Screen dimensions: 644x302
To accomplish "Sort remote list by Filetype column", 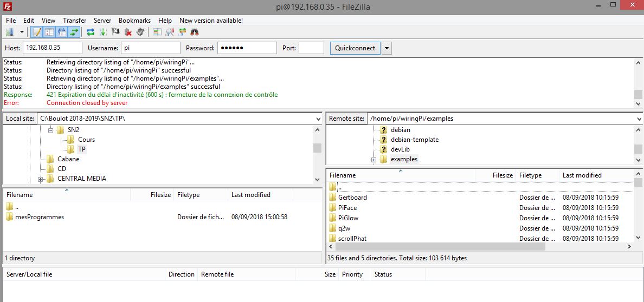I will (537, 175).
